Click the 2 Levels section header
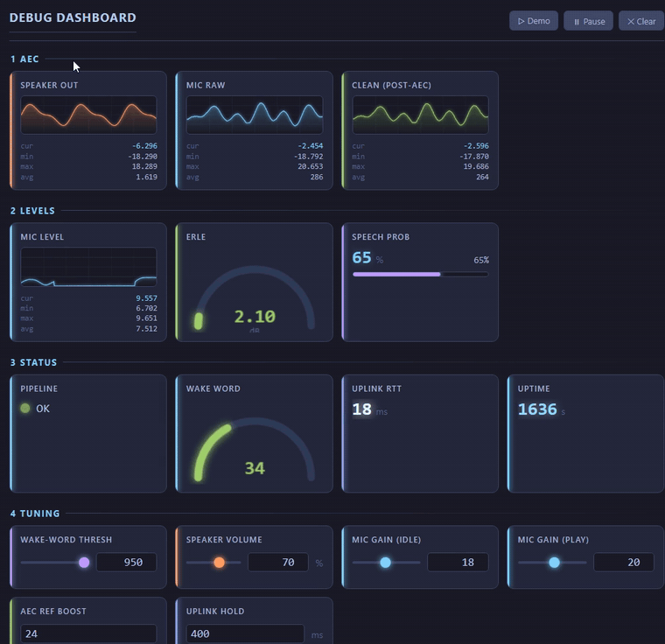This screenshot has height=644, width=665. pos(32,211)
